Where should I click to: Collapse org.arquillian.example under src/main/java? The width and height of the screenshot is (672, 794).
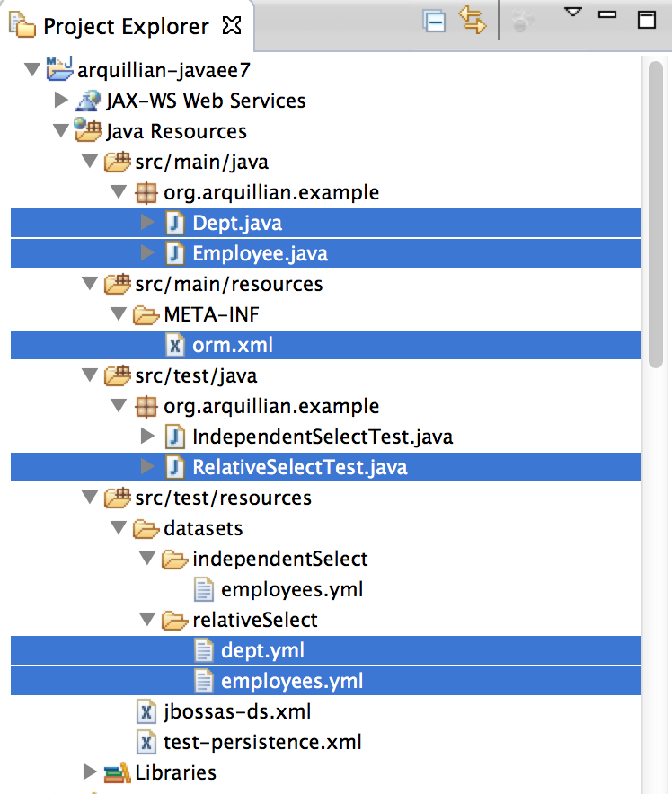(x=119, y=191)
